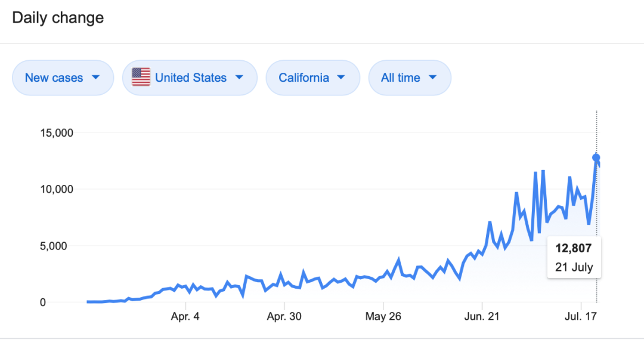Click the Apr. 4 x-axis label
This screenshot has width=644, height=343.
(185, 317)
